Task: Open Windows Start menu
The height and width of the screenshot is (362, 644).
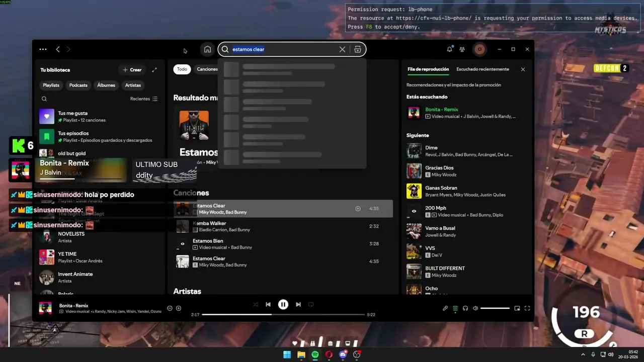Action: [287, 354]
